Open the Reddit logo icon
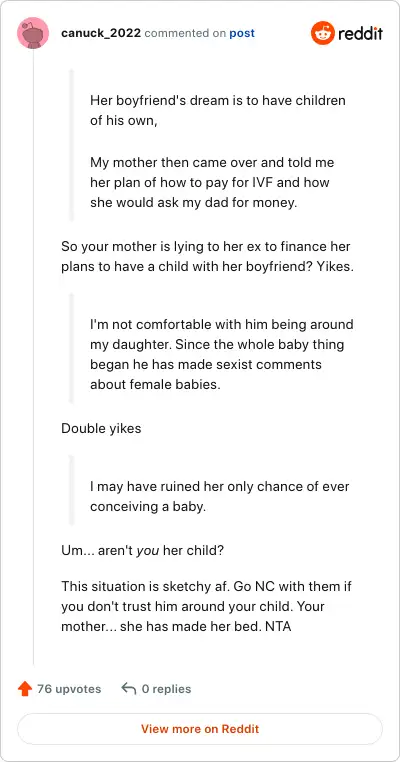This screenshot has height=762, width=400. [323, 33]
